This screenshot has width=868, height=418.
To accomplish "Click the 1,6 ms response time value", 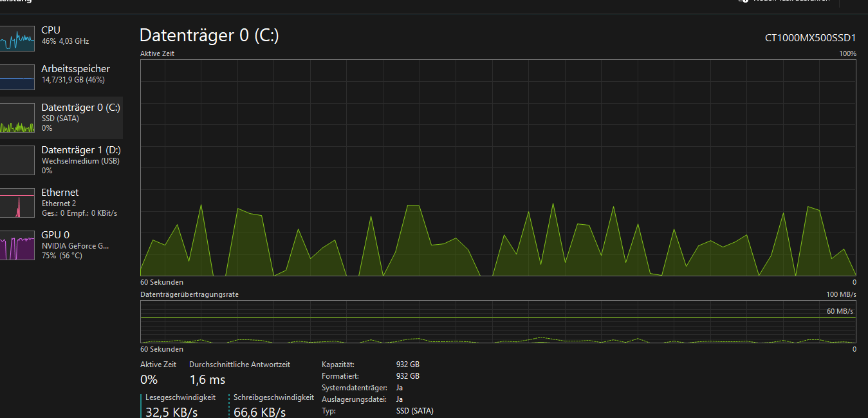I will pyautogui.click(x=207, y=380).
